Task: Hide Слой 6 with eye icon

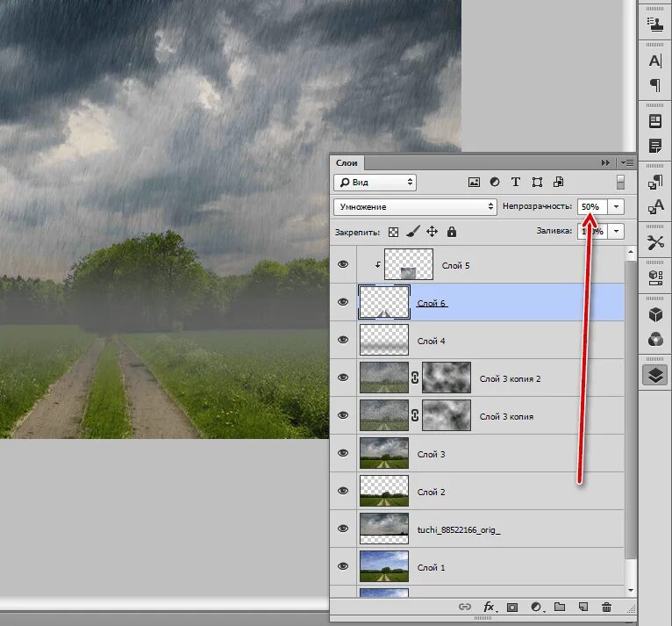Action: [343, 302]
